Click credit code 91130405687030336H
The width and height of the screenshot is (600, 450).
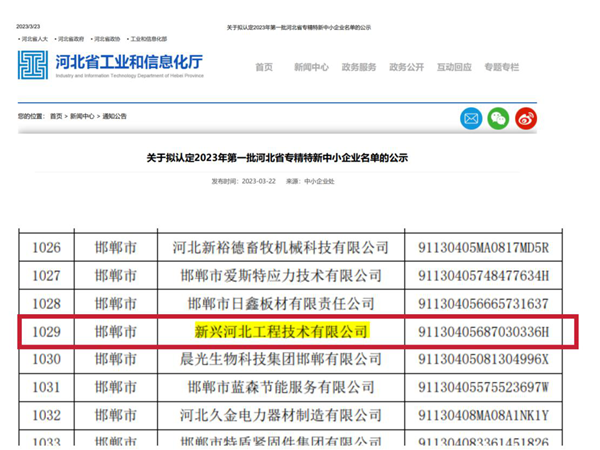pos(483,332)
